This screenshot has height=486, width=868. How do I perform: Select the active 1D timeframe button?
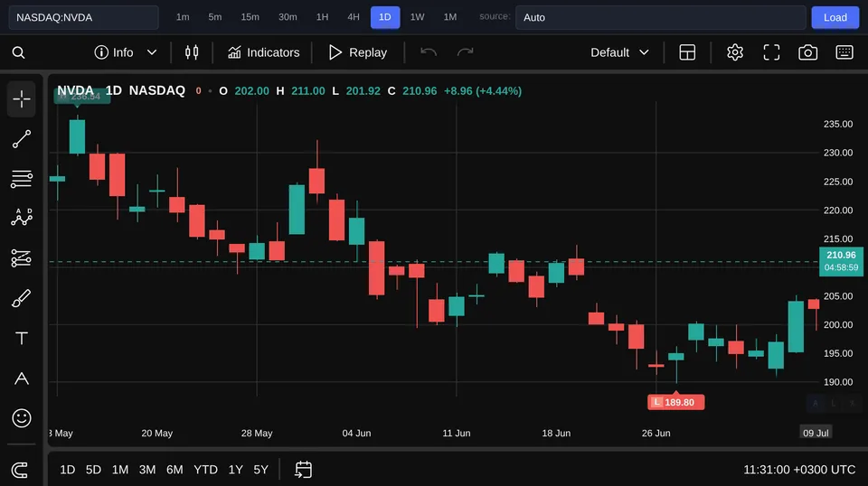385,17
